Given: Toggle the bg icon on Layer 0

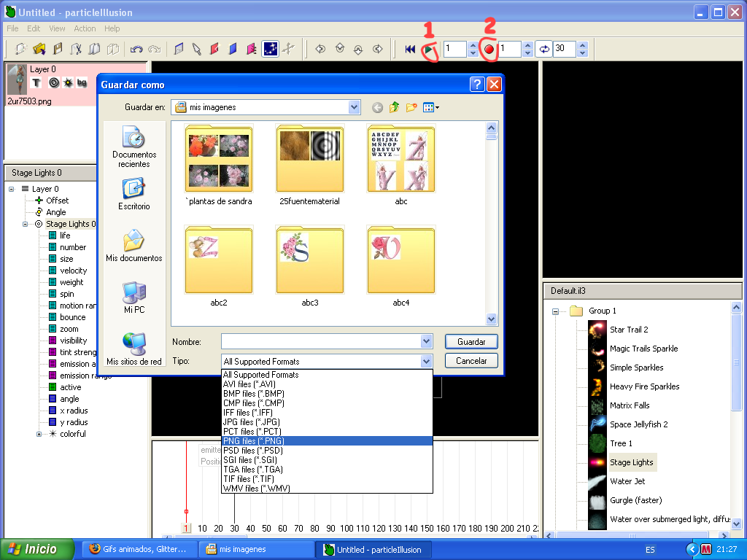Looking at the screenshot, I should pos(82,83).
